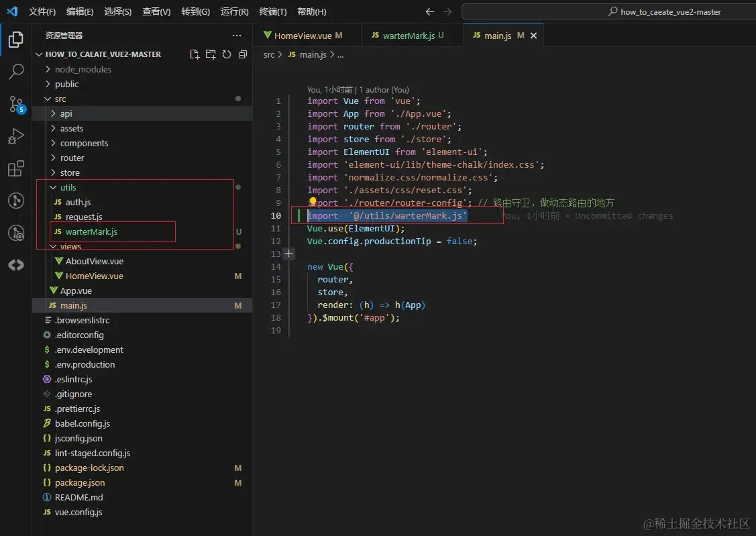This screenshot has height=536, width=756.
Task: Open the 文件(F) menu
Action: point(42,11)
